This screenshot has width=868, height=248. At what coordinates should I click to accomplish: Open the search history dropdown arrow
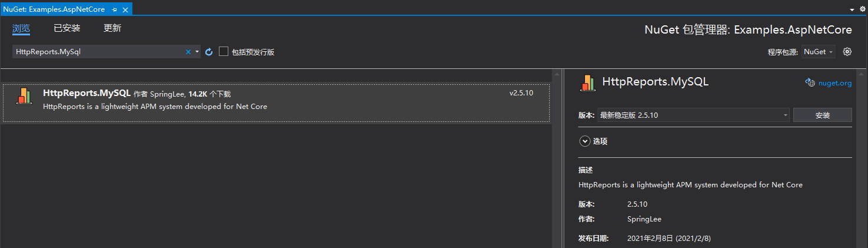click(x=197, y=52)
